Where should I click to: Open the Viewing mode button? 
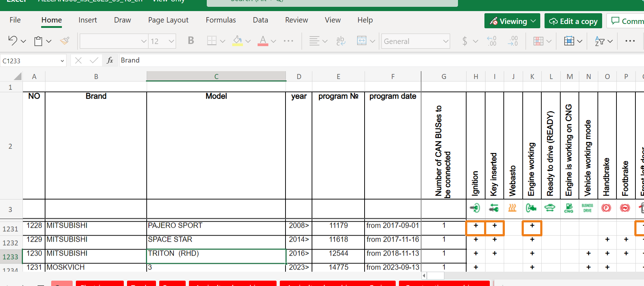512,21
